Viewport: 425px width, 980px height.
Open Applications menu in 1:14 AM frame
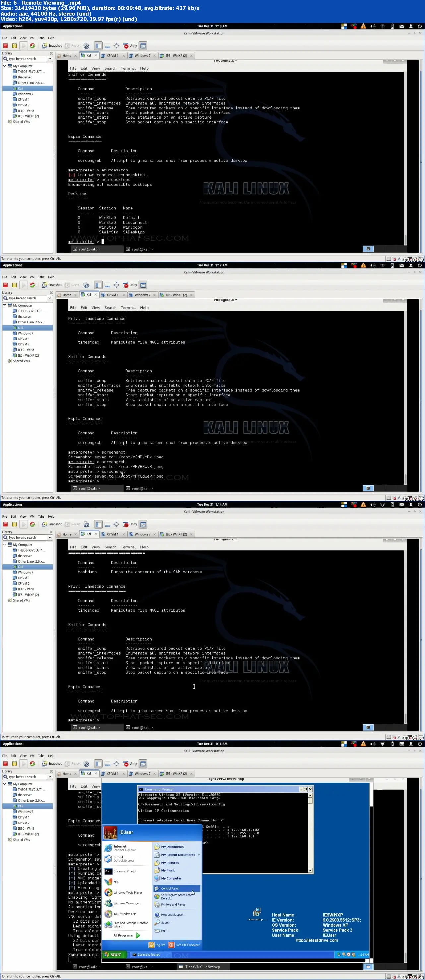[x=13, y=505]
